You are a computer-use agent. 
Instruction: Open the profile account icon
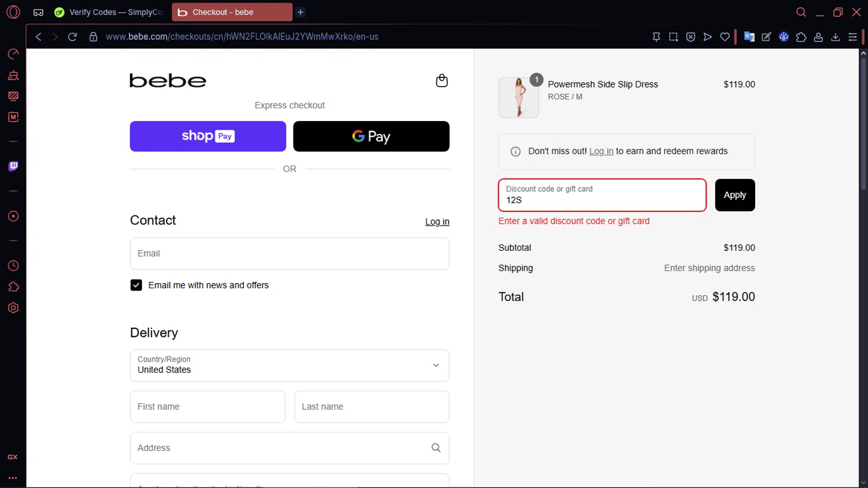(x=818, y=37)
